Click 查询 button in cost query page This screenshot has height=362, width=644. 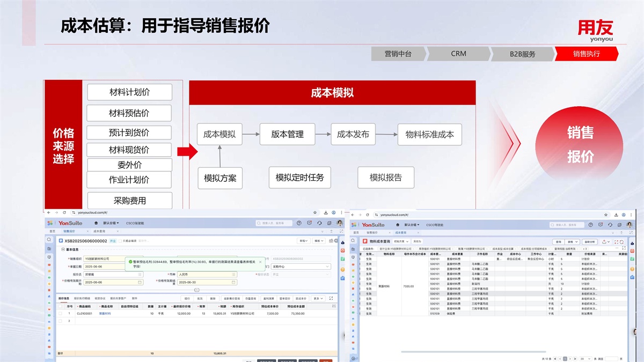pyautogui.click(x=559, y=242)
